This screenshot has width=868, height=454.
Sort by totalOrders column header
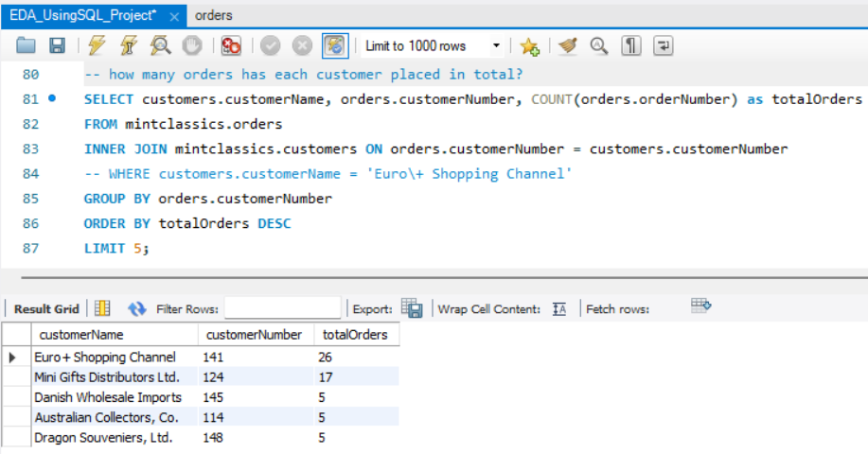click(357, 335)
